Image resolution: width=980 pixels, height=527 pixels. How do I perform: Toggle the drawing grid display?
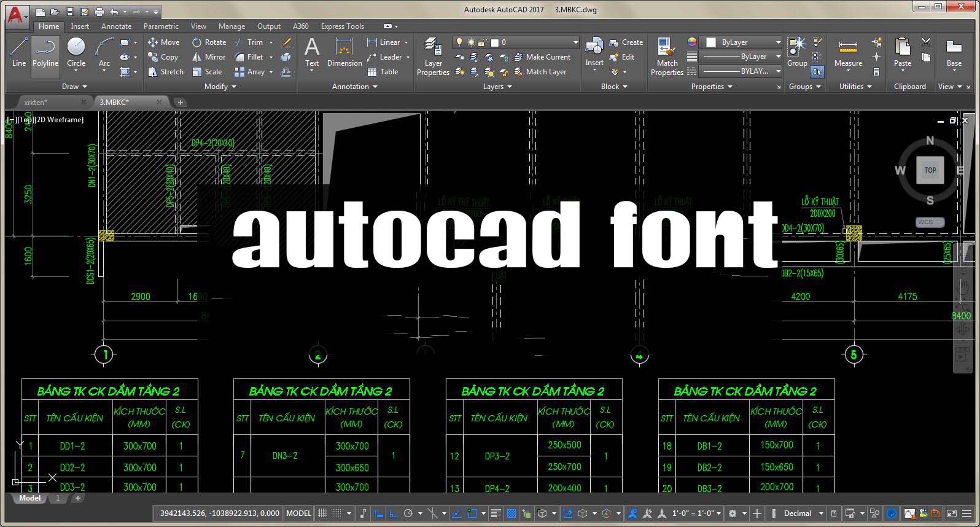322,513
